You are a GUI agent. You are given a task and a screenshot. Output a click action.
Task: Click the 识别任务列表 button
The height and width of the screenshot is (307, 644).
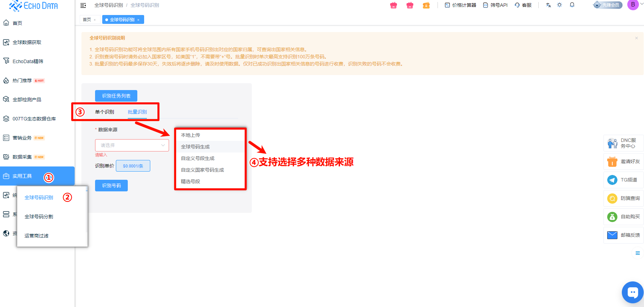tap(116, 96)
